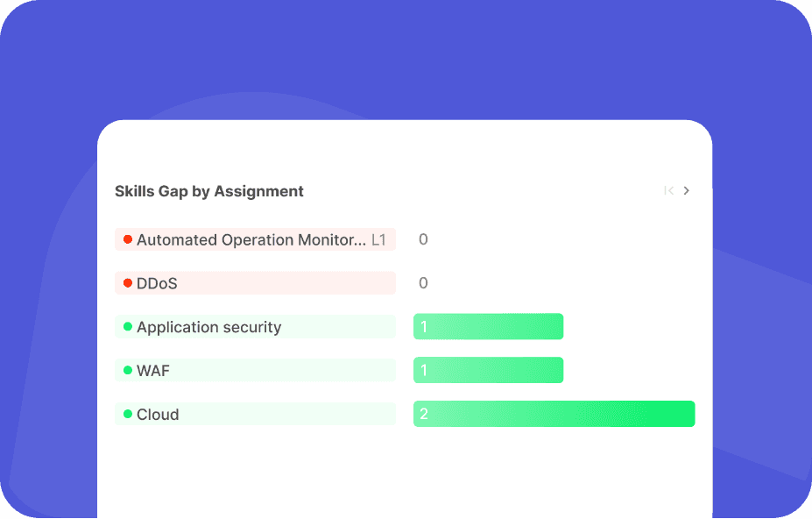Click the WAF bar showing value 1
This screenshot has width=812, height=519.
[489, 370]
